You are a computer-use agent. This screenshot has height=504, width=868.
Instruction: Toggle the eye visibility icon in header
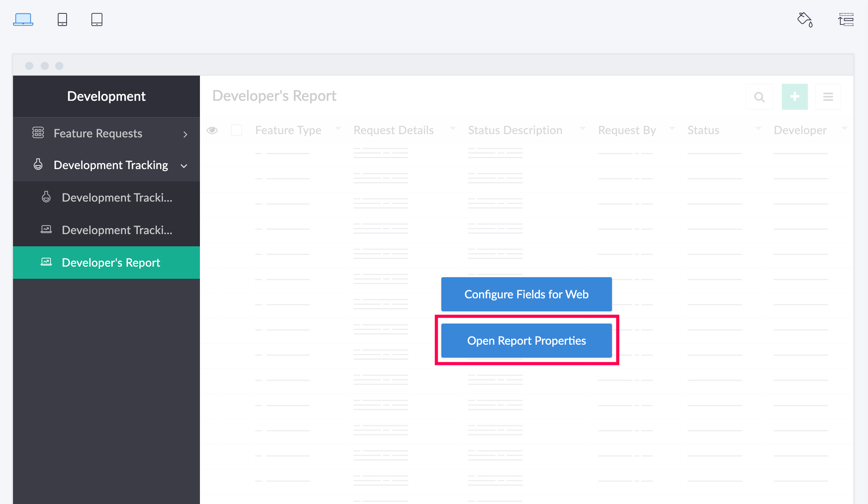(x=212, y=130)
